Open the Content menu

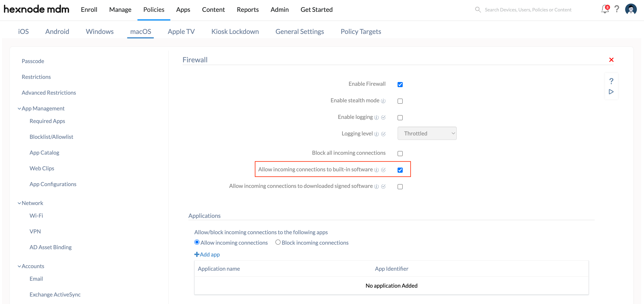pos(213,9)
